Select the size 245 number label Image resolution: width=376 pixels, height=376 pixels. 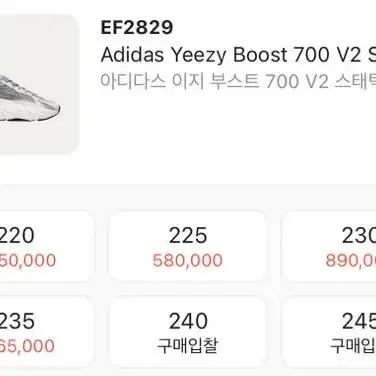(359, 321)
